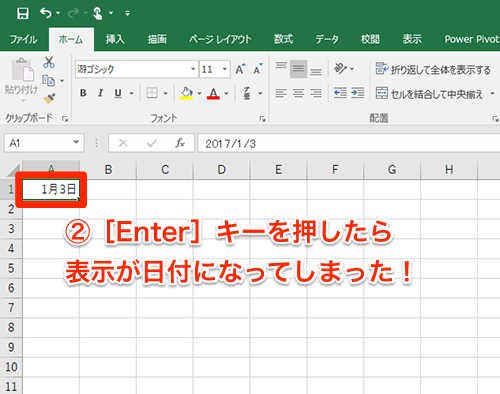Click the Save icon in quick access toolbar
Viewport: 500px width, 394px height.
pos(23,13)
